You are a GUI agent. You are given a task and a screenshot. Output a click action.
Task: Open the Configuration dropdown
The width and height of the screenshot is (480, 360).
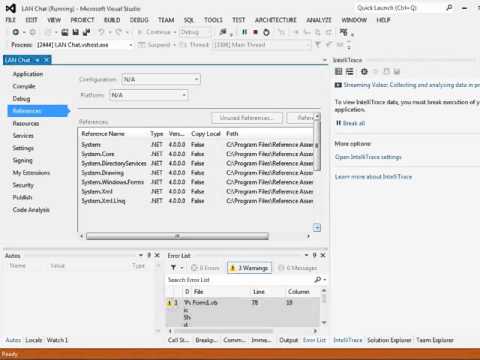click(161, 79)
